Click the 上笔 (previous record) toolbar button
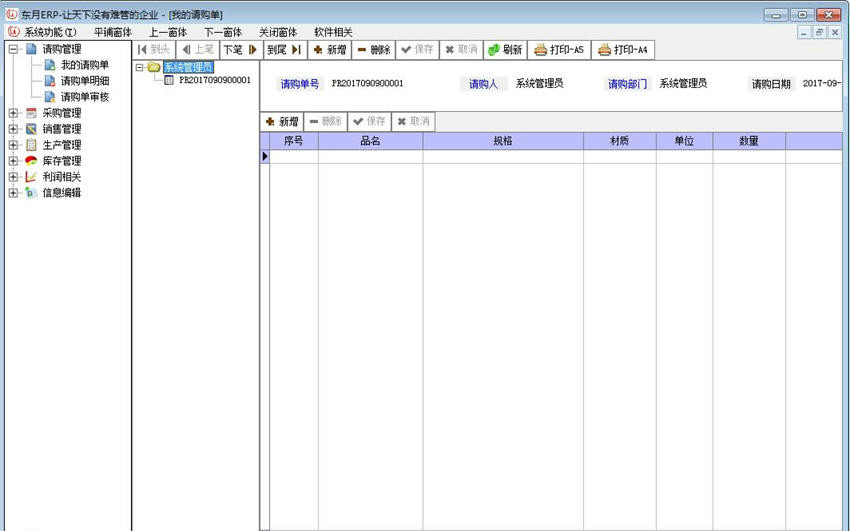This screenshot has width=850, height=531. click(x=198, y=50)
